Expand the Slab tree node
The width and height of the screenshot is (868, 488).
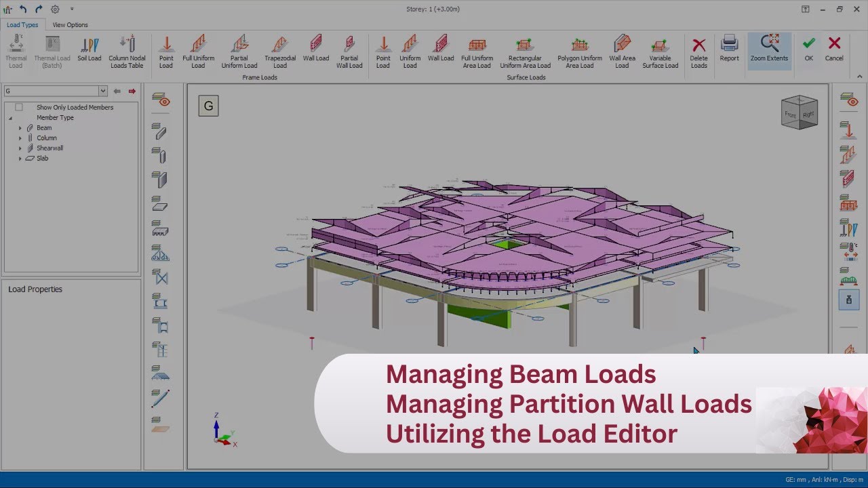[20, 158]
